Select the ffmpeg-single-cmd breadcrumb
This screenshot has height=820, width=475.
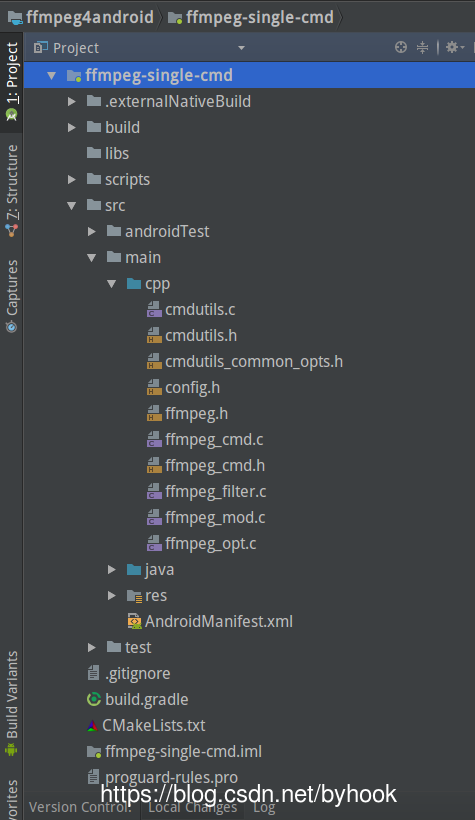tap(251, 17)
